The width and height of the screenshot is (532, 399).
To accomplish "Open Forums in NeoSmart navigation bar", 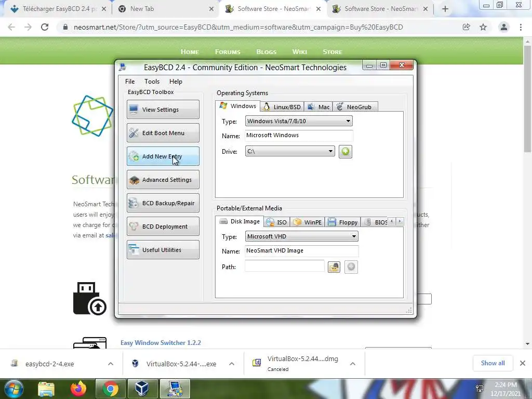I will coord(228,51).
